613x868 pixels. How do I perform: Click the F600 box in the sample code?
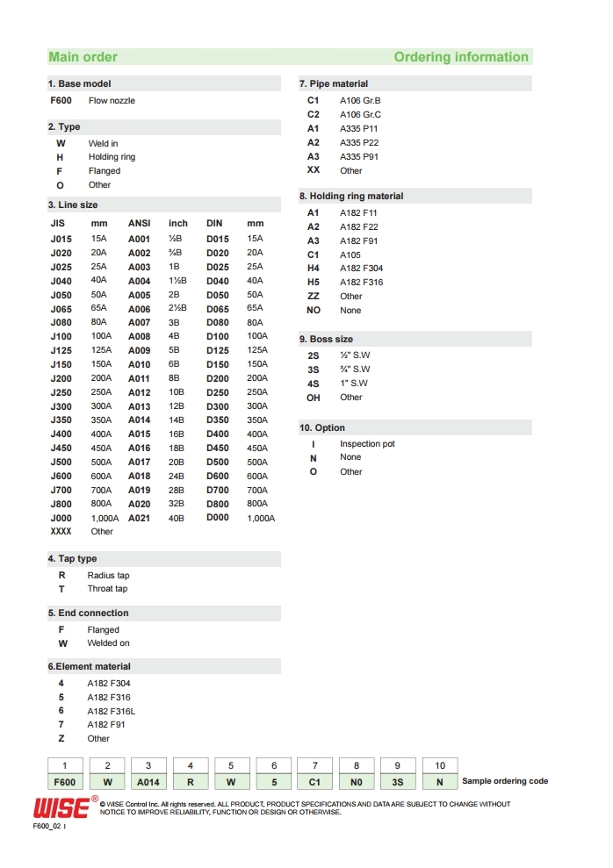click(x=65, y=782)
